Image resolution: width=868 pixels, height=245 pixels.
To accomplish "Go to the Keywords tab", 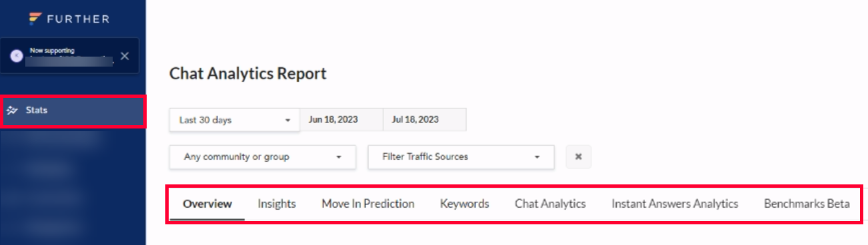I will 465,204.
